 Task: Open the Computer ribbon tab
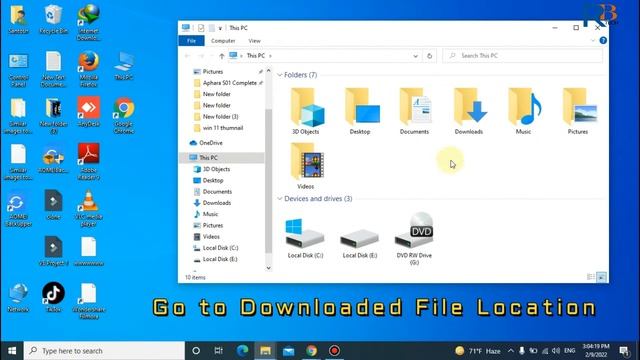223,41
